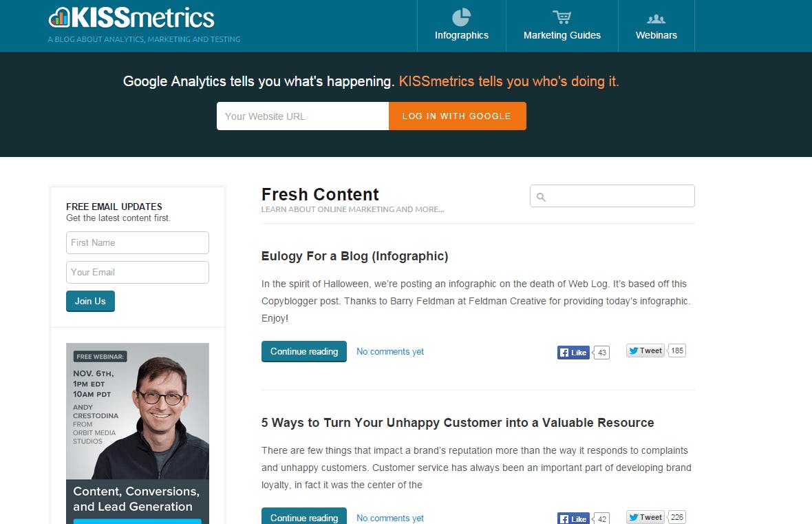The height and width of the screenshot is (524, 812).
Task: Select the Infographics navigation item
Action: tap(461, 35)
